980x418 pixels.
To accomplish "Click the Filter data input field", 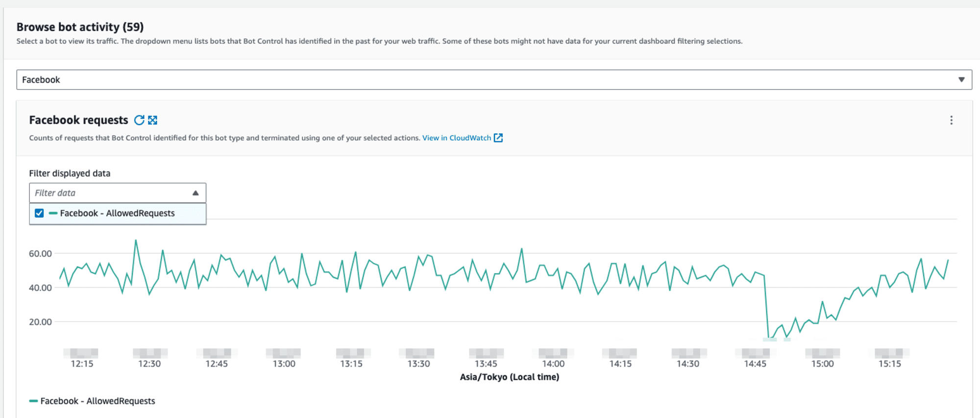I will pyautogui.click(x=118, y=193).
